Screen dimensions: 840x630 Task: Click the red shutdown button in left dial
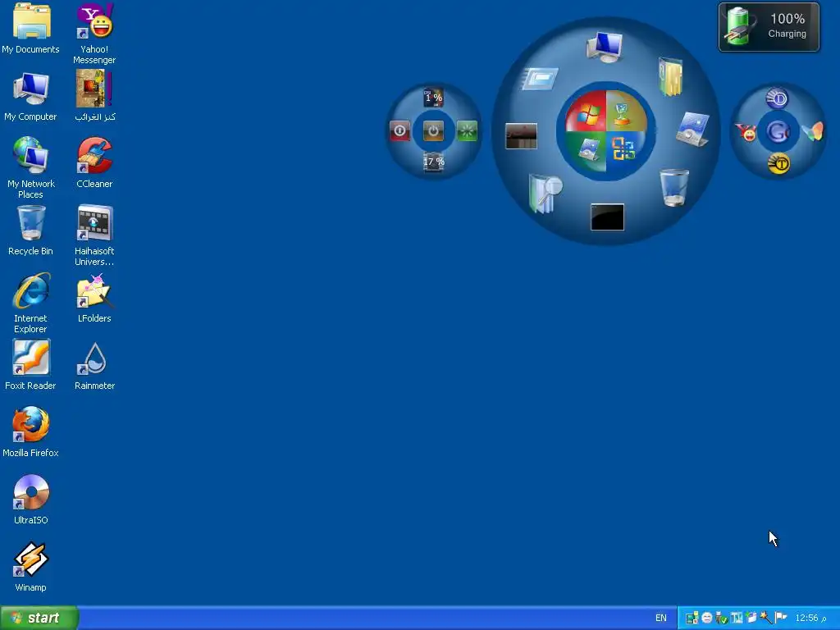[399, 130]
